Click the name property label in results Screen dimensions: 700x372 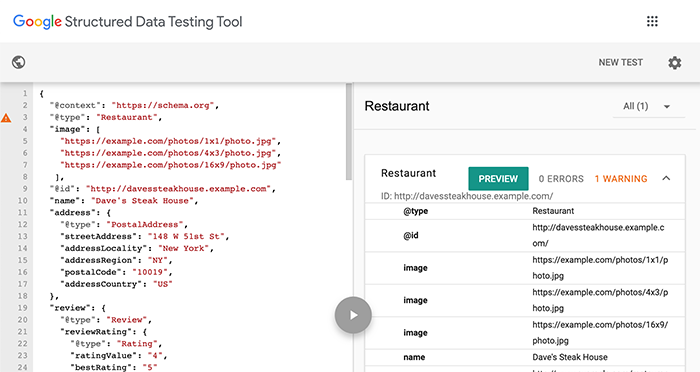coord(414,357)
